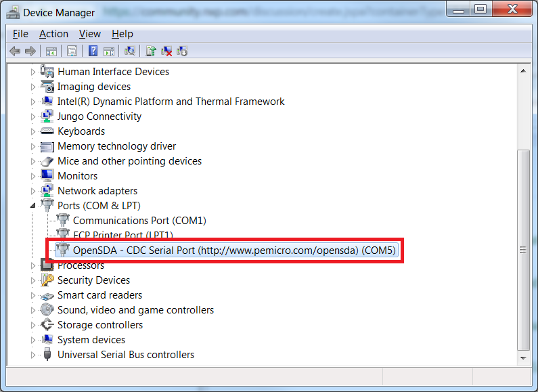Expand the Network adapters node
Image resolution: width=538 pixels, height=392 pixels.
coord(33,191)
